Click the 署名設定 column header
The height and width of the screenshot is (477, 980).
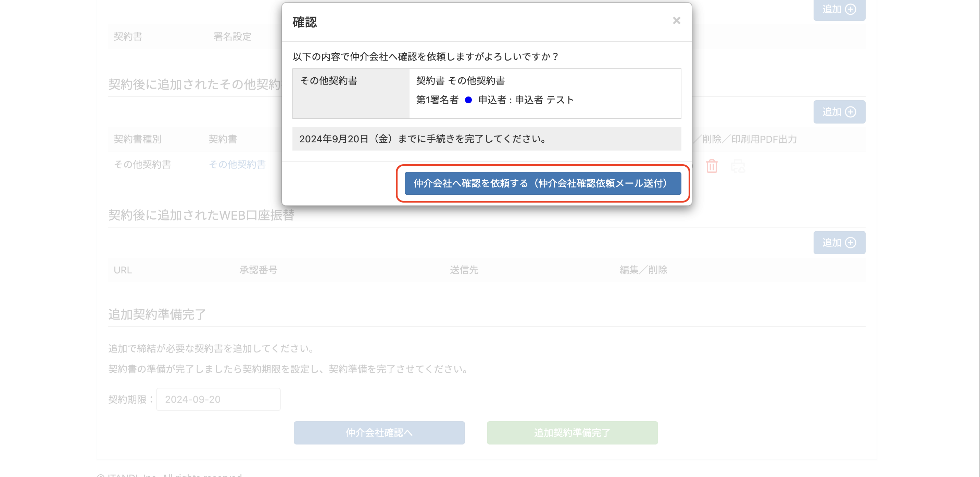coord(233,37)
